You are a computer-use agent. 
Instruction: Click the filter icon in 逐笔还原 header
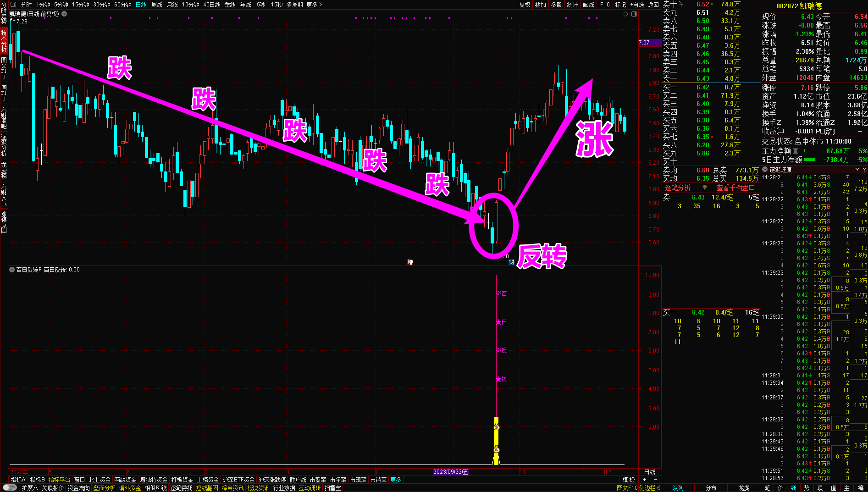click(857, 170)
